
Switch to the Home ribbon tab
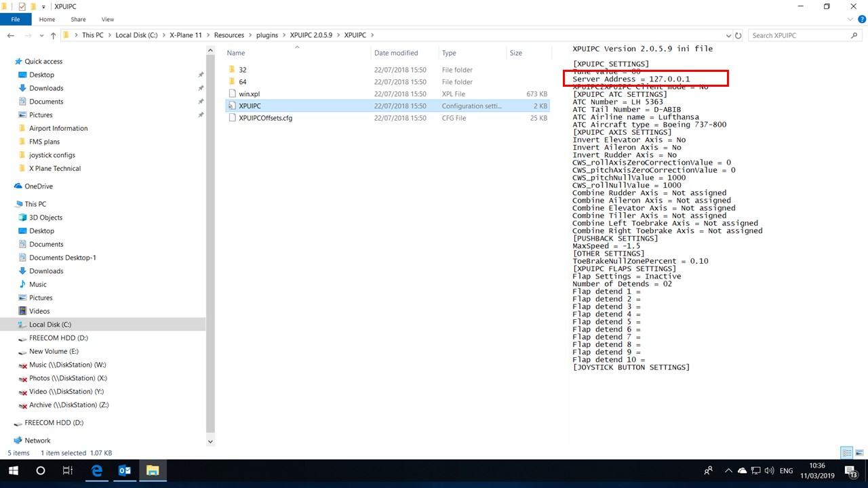coord(47,20)
